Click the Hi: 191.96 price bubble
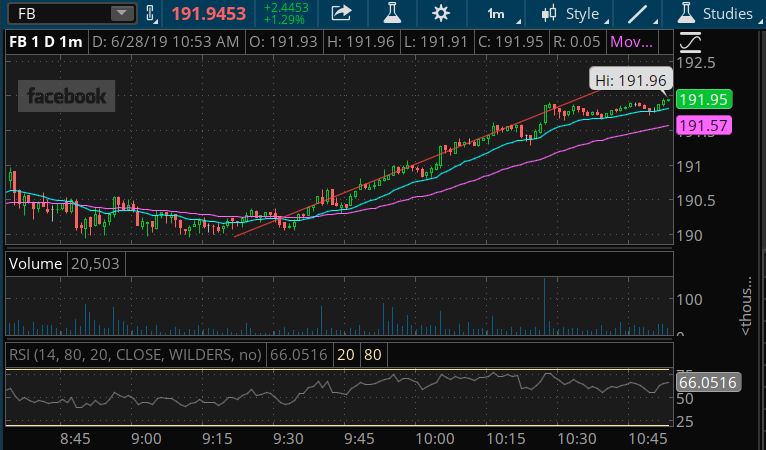 click(631, 80)
